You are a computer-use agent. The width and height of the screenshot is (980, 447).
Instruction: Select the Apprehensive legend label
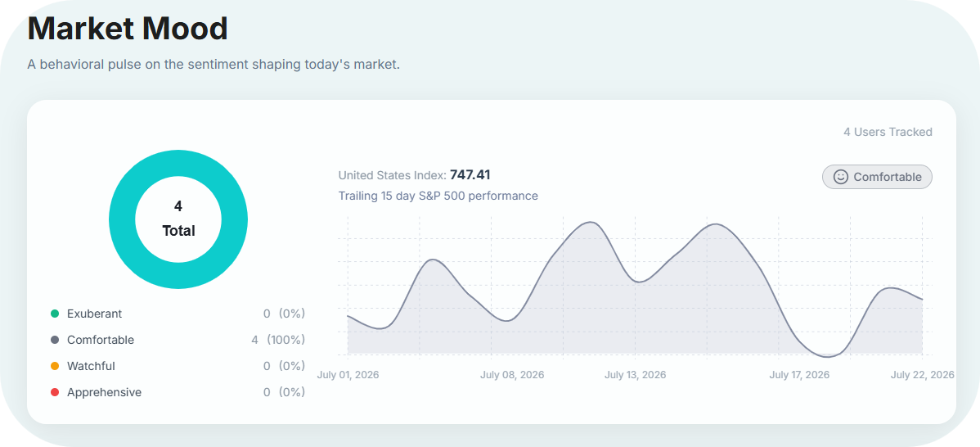tap(104, 392)
